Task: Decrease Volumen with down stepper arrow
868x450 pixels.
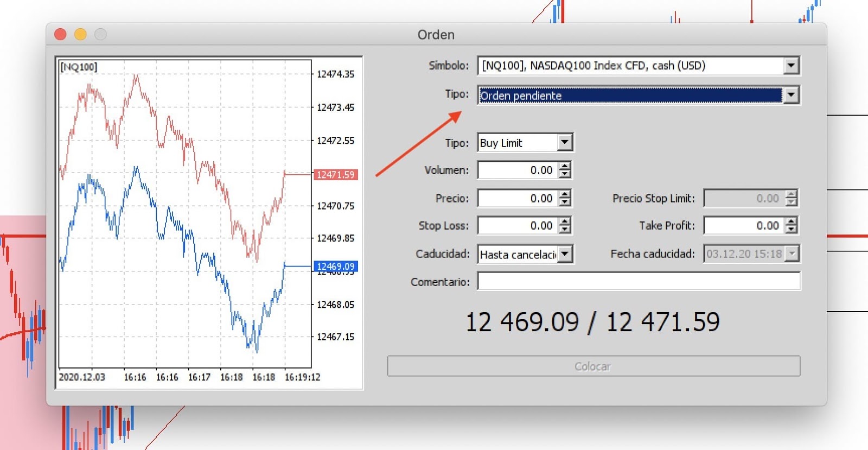Action: (565, 174)
